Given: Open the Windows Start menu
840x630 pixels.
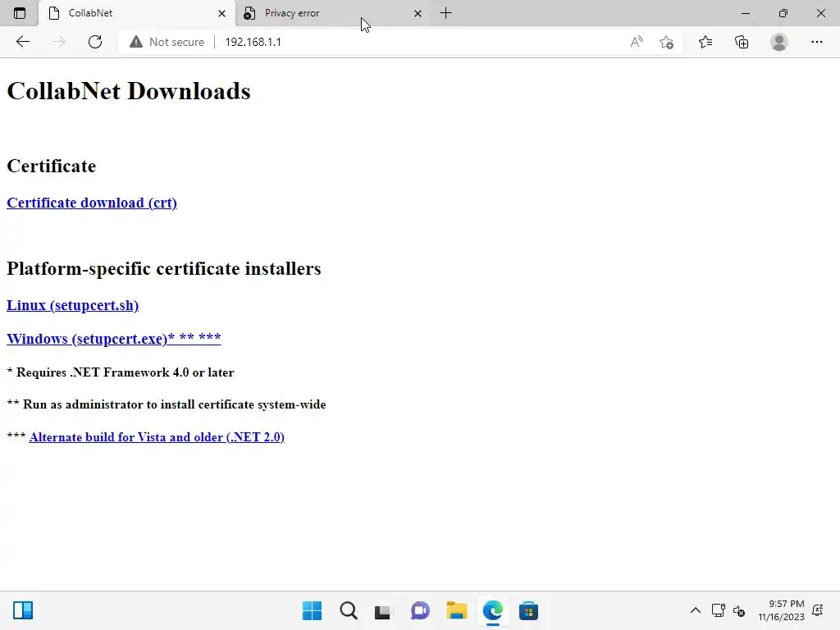Looking at the screenshot, I should pyautogui.click(x=312, y=610).
